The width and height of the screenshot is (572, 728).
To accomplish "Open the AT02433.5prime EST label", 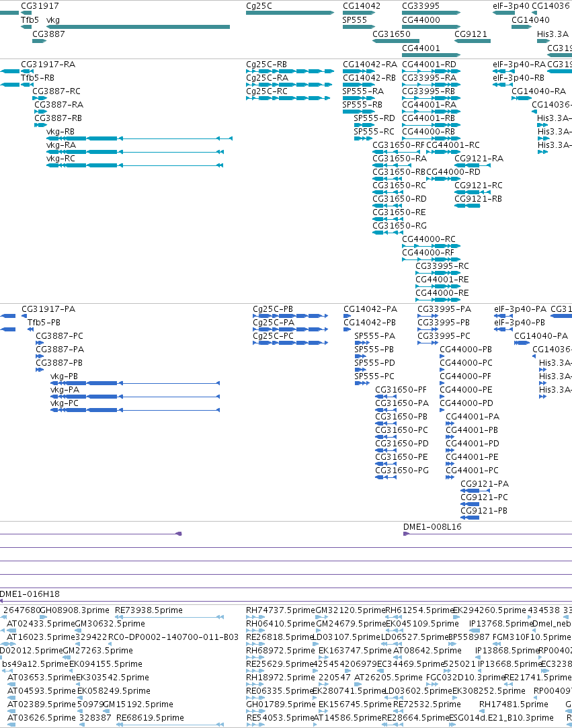I will 41,624.
